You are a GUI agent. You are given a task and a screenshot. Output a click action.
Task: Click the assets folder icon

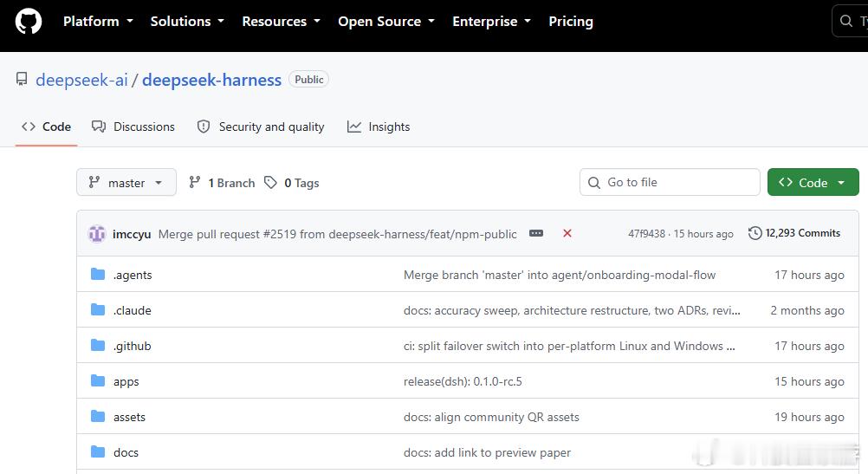pos(98,416)
